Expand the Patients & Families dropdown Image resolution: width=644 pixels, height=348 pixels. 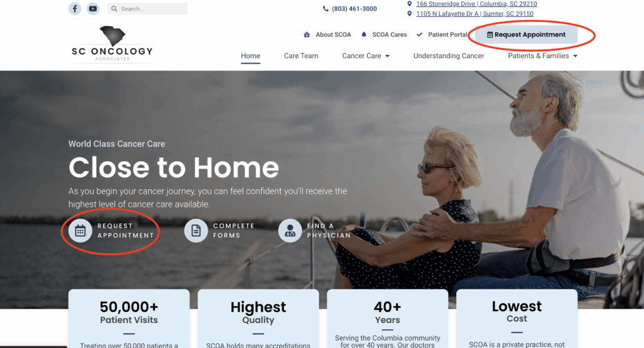[x=543, y=56]
